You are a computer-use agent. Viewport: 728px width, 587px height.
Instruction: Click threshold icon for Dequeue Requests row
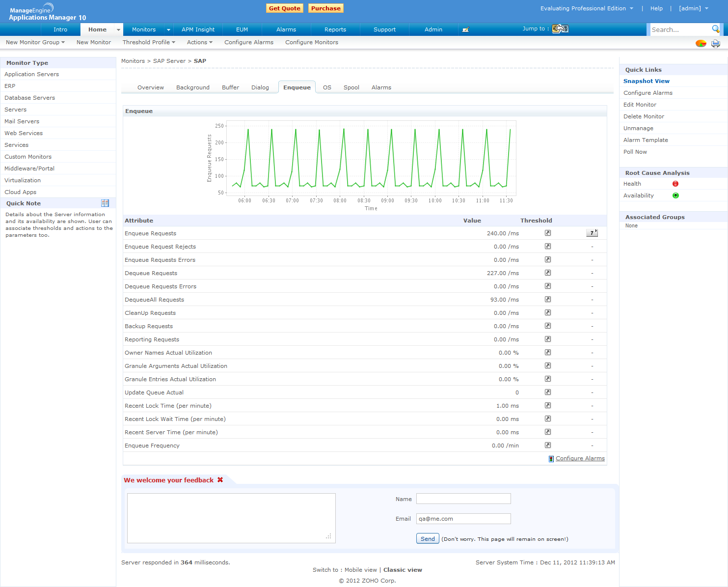click(x=548, y=273)
